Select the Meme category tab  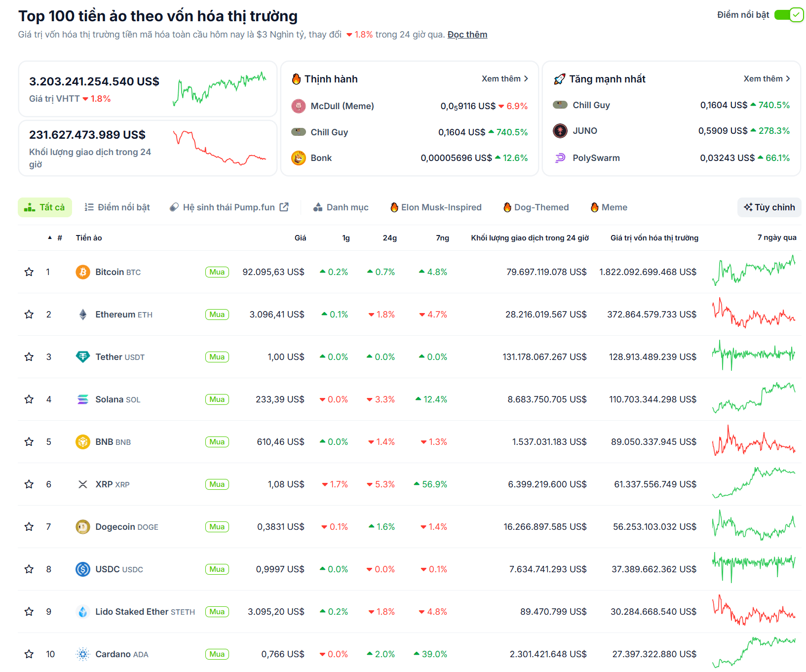(x=609, y=207)
